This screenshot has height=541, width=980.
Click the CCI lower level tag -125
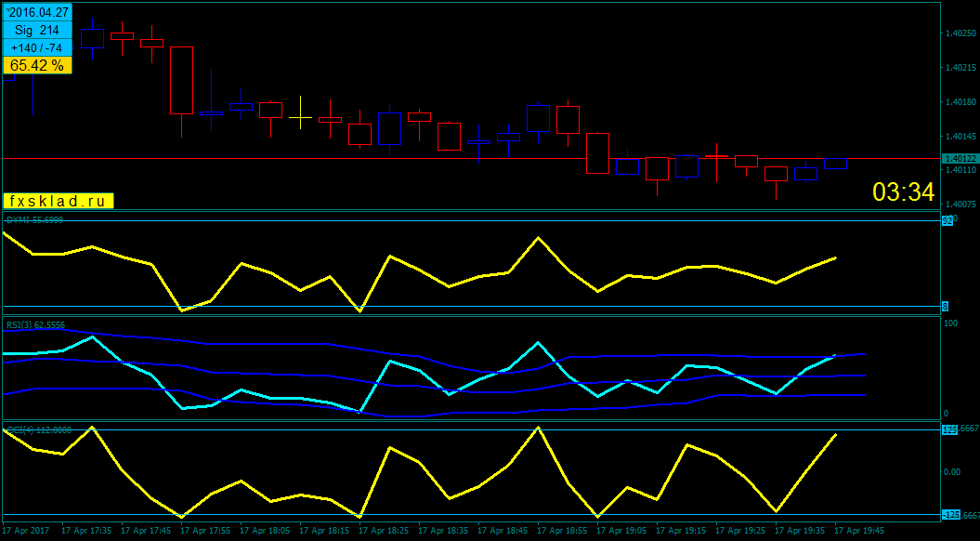[x=950, y=515]
